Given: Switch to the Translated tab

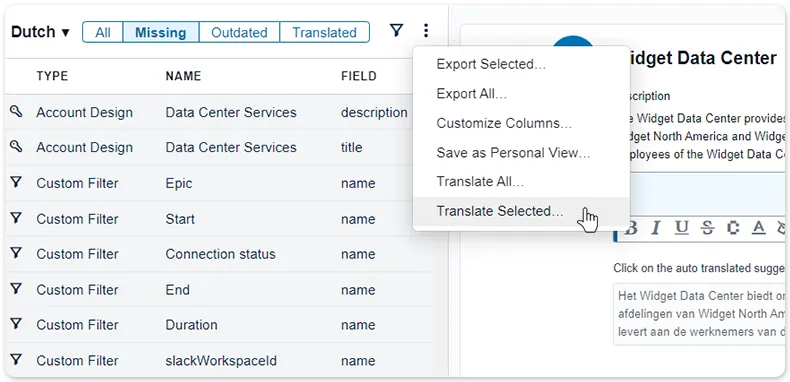Looking at the screenshot, I should point(324,32).
